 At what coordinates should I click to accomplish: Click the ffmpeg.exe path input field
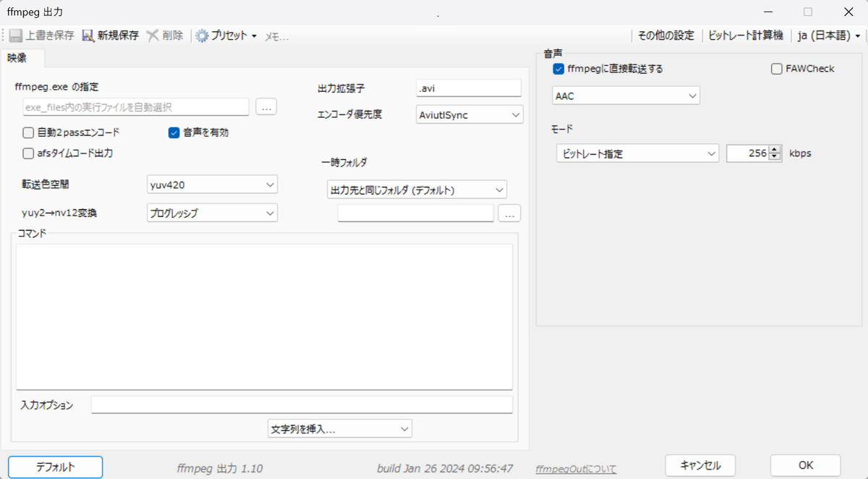click(136, 107)
